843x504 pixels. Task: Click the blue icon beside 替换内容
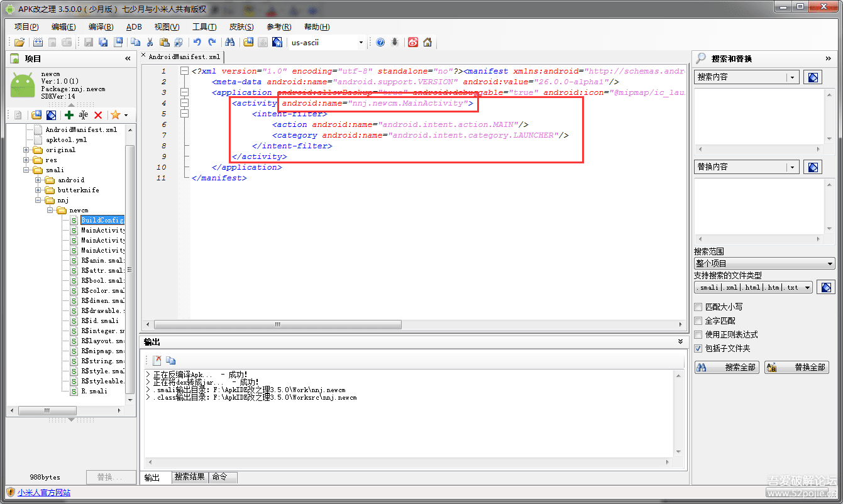pos(813,167)
